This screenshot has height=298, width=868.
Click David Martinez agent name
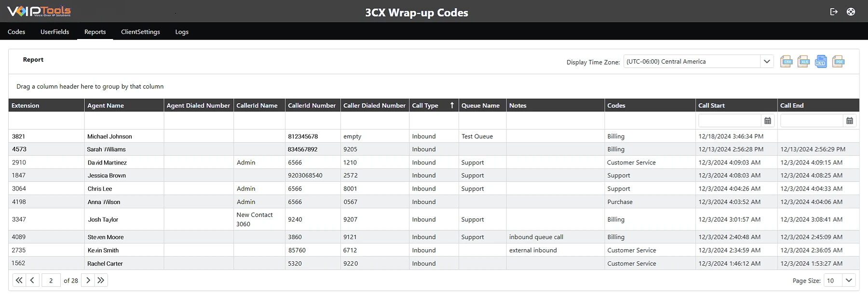107,163
